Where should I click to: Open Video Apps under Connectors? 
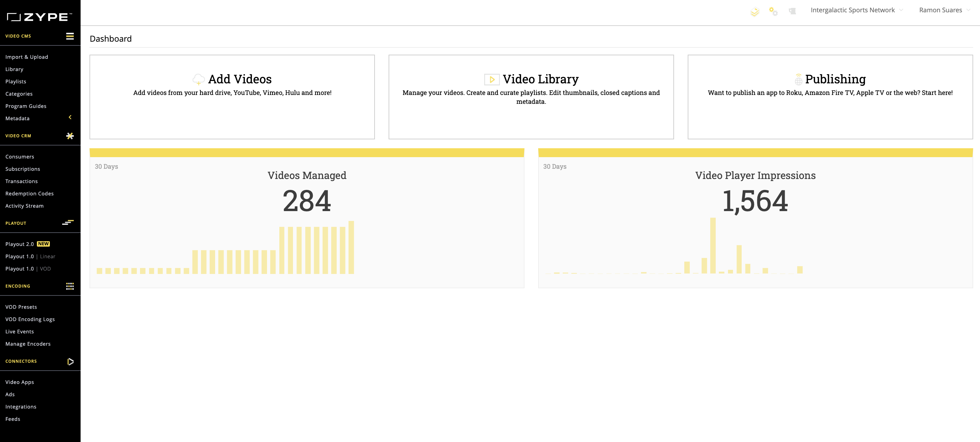[x=20, y=382]
